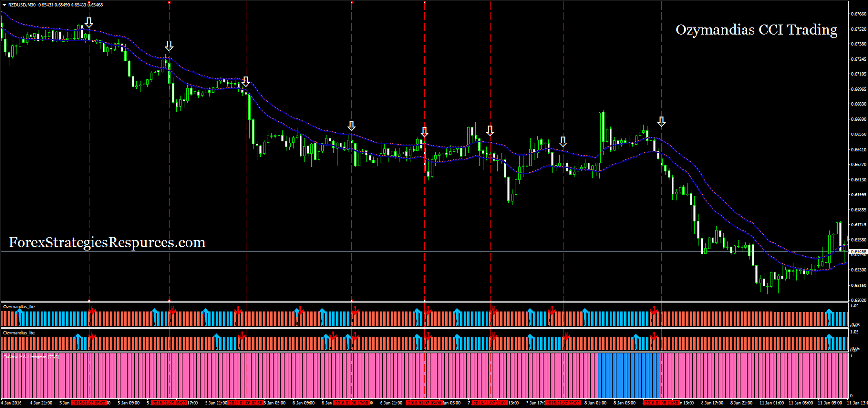The image size is (868, 408).
Task: Click the upper Ozymandias_lite indicator label
Action: click(x=19, y=307)
